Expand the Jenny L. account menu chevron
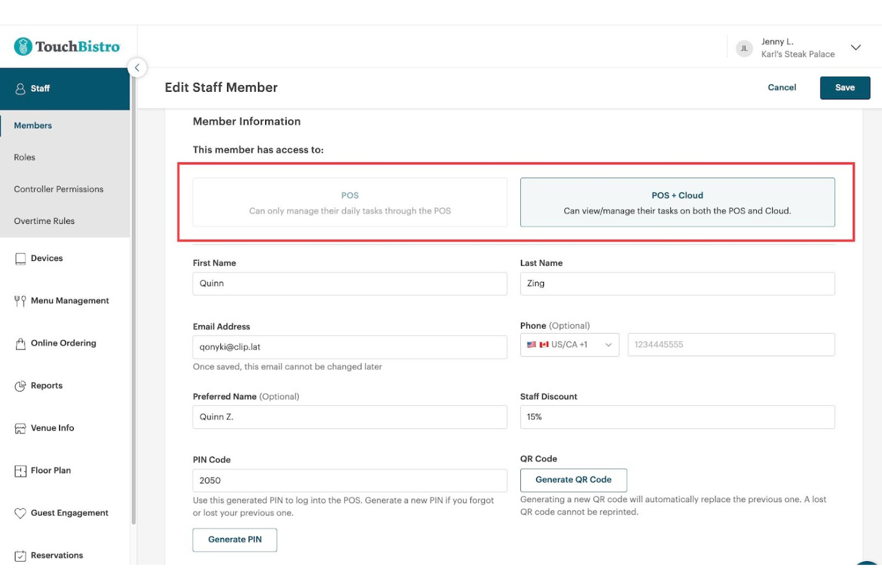The height and width of the screenshot is (588, 882). [856, 48]
